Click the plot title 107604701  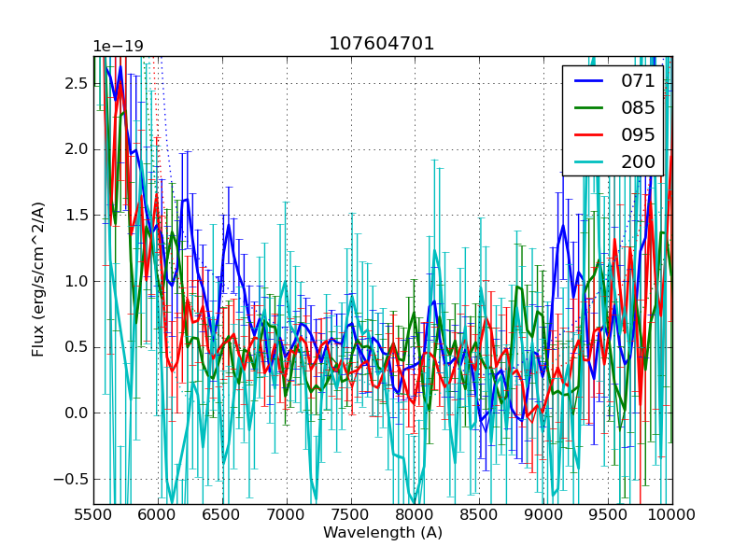coord(381,44)
